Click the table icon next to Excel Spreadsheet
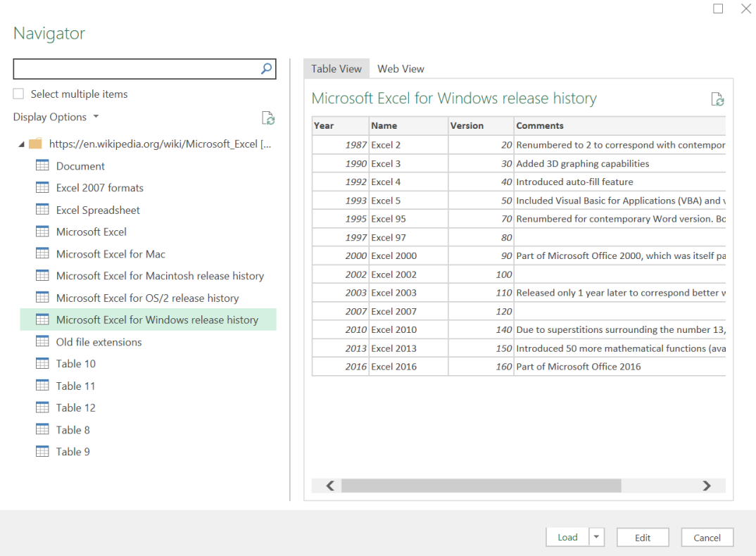The width and height of the screenshot is (756, 556). (x=42, y=209)
